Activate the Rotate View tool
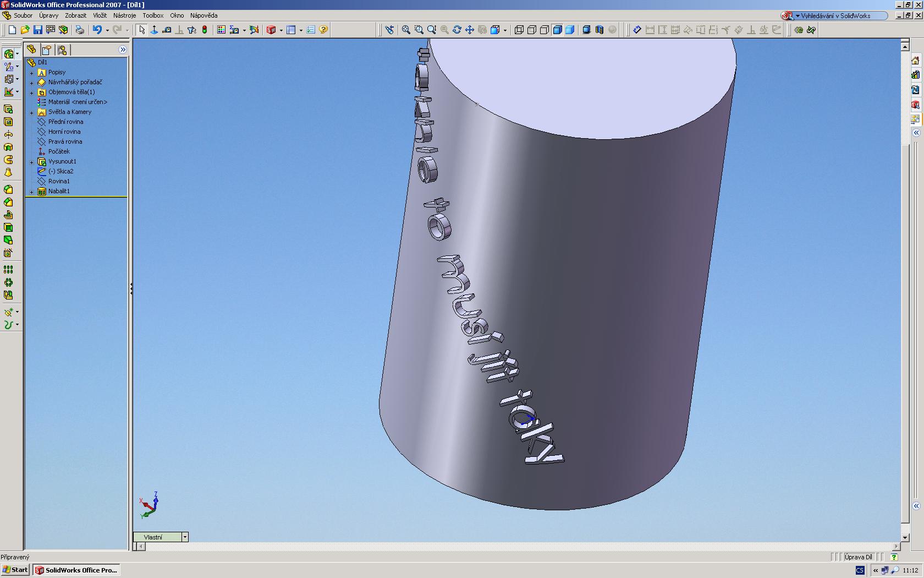Image resolution: width=924 pixels, height=578 pixels. 457,30
